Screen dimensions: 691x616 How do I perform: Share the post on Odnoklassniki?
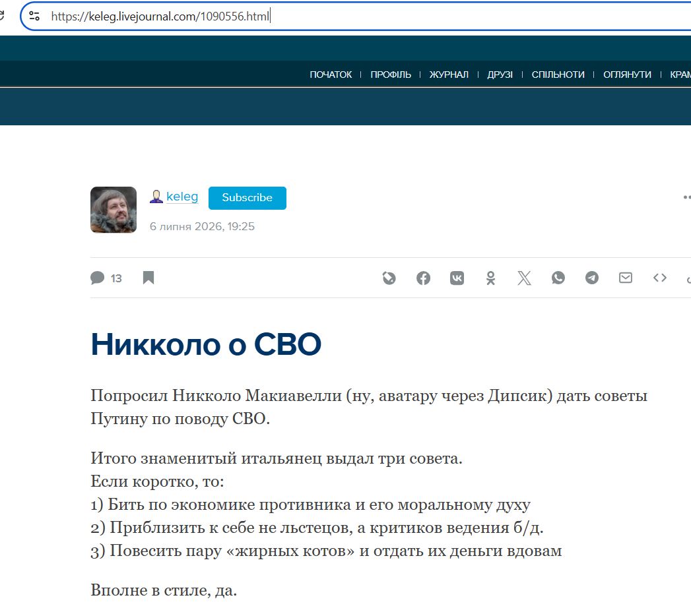click(490, 278)
